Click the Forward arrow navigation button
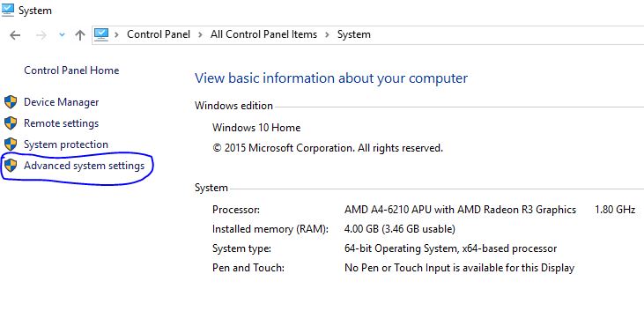This screenshot has width=644, height=326. point(41,35)
